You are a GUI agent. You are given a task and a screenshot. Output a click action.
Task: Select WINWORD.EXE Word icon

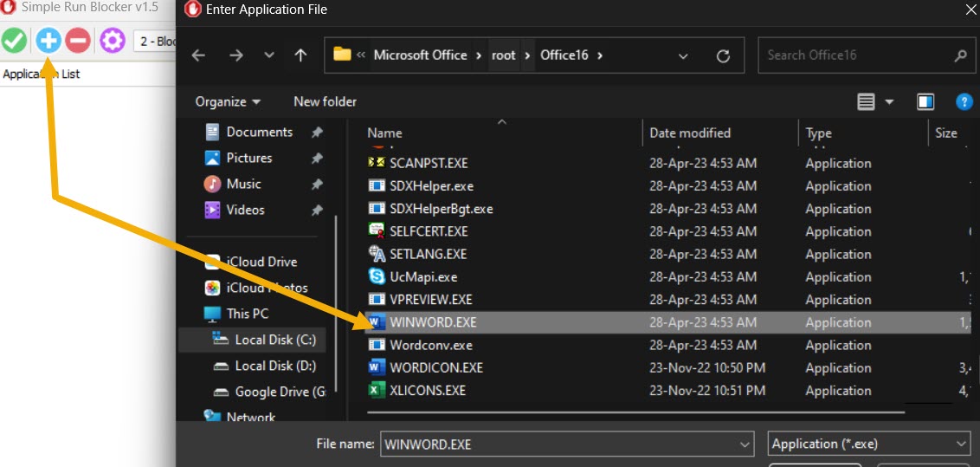coord(377,322)
